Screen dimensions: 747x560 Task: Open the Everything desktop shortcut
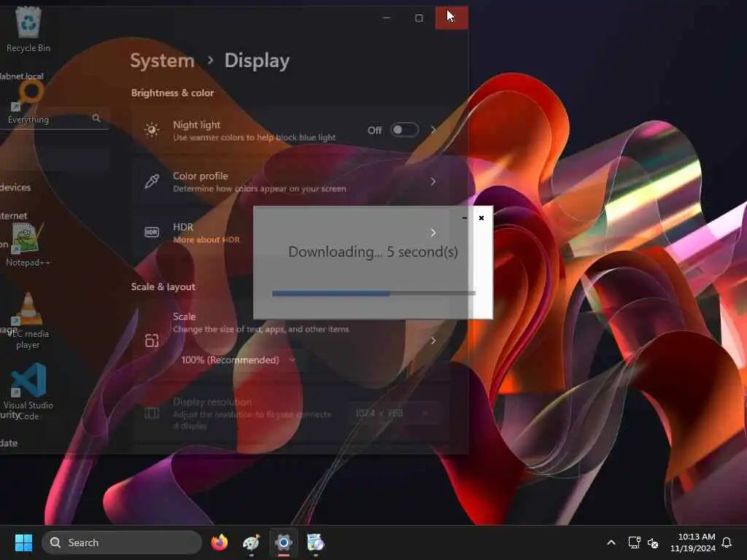[28, 102]
